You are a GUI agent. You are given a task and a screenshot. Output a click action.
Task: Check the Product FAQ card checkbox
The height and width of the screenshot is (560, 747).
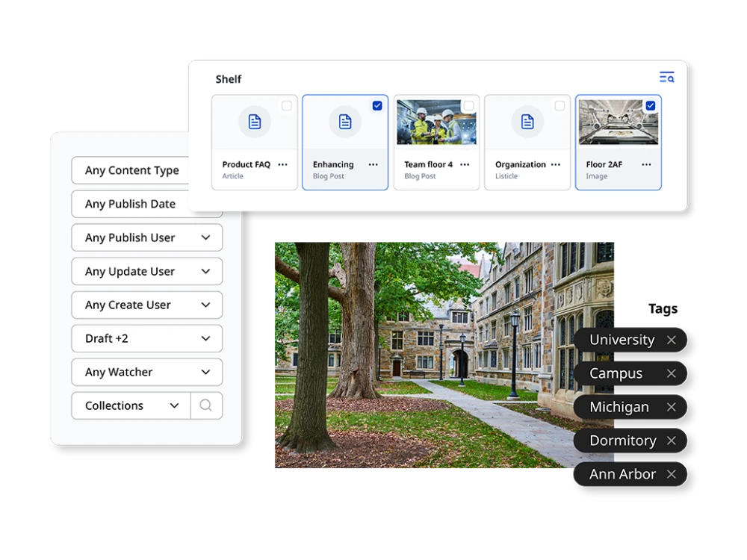click(x=287, y=106)
